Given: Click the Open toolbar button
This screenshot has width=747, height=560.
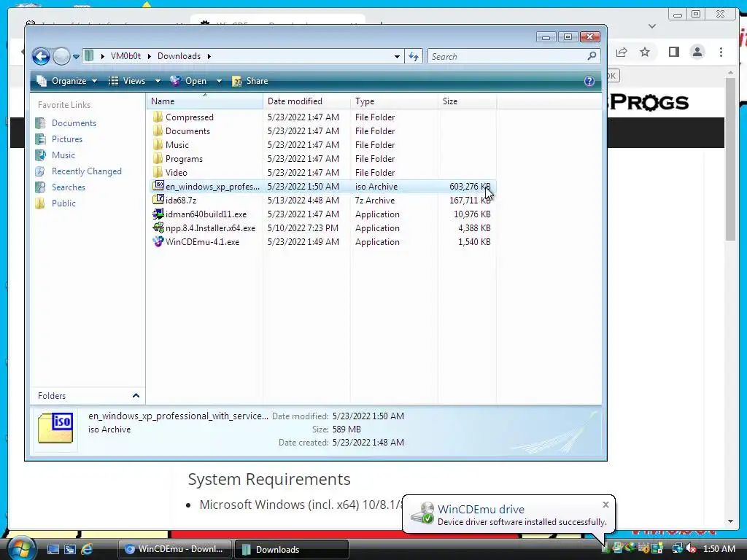Looking at the screenshot, I should click(189, 81).
